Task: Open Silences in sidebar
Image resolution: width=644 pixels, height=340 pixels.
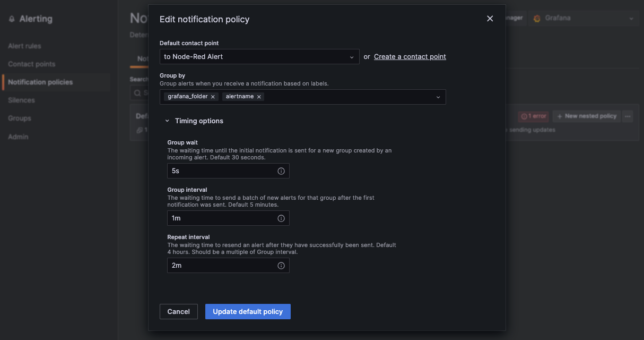Action: click(x=21, y=100)
